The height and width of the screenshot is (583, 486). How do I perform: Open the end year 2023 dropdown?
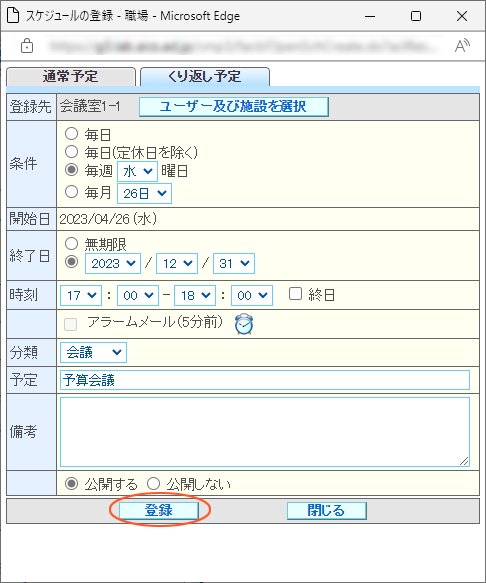(x=113, y=264)
